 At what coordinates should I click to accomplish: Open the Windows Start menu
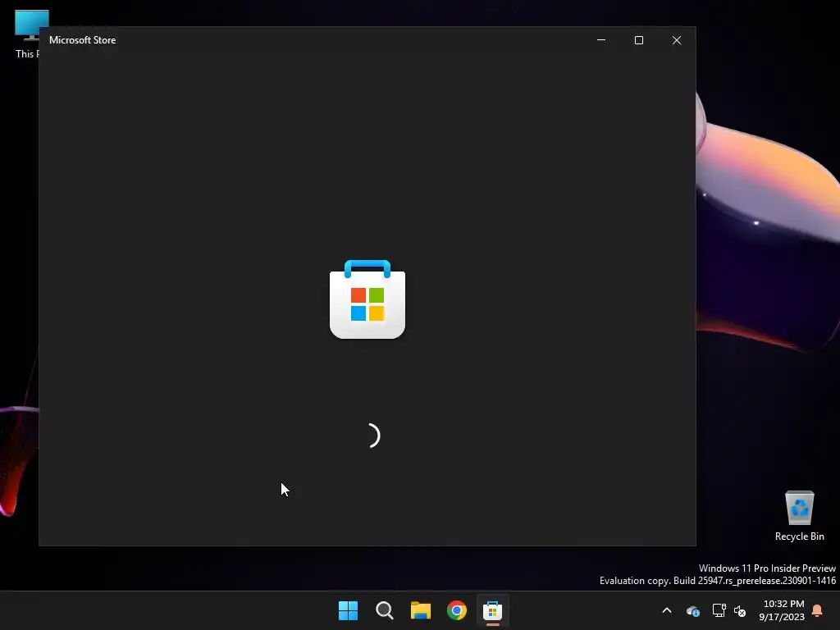click(x=348, y=610)
